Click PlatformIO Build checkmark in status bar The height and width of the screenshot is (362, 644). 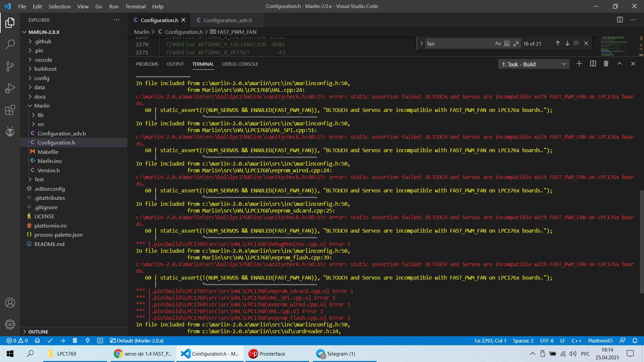click(x=50, y=341)
